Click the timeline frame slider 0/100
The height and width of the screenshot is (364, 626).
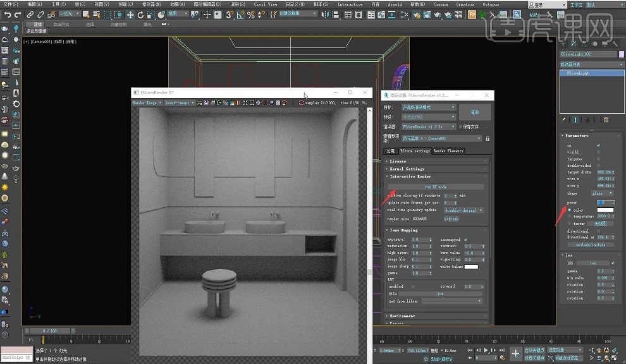pyautogui.click(x=49, y=331)
